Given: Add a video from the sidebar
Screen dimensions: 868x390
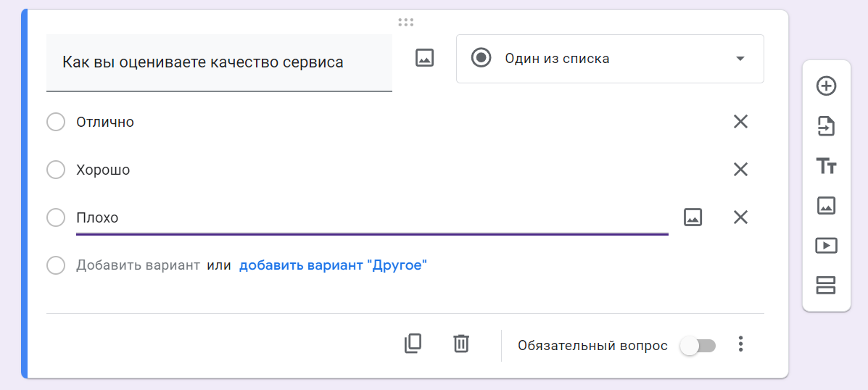Looking at the screenshot, I should pos(826,245).
